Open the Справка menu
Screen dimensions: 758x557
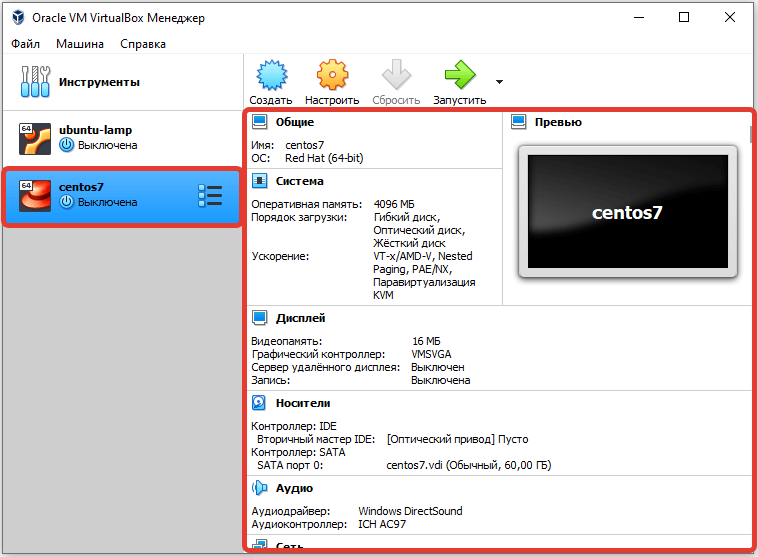(x=143, y=44)
